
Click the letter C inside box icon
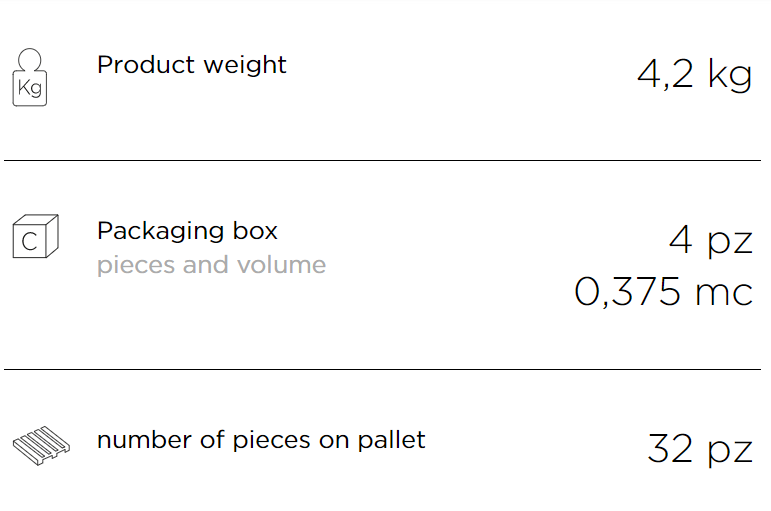(x=29, y=241)
